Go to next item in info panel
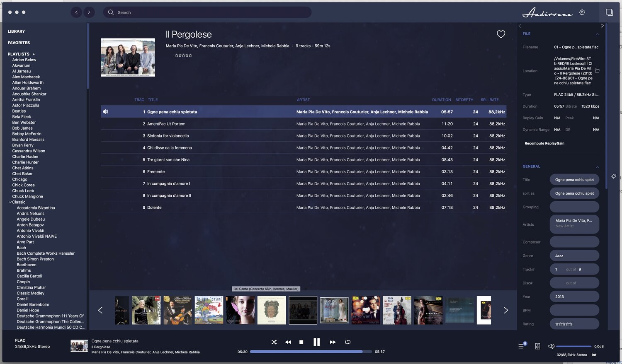The width and height of the screenshot is (622, 364). click(x=602, y=26)
